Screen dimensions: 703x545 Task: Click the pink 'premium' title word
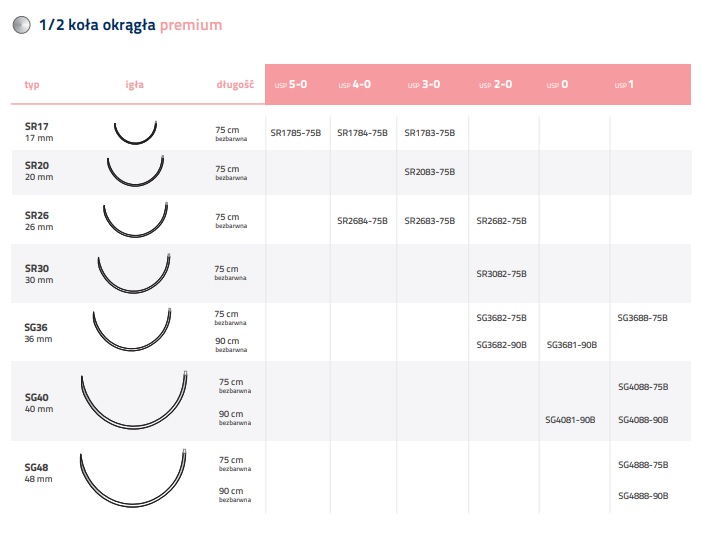[x=191, y=25]
